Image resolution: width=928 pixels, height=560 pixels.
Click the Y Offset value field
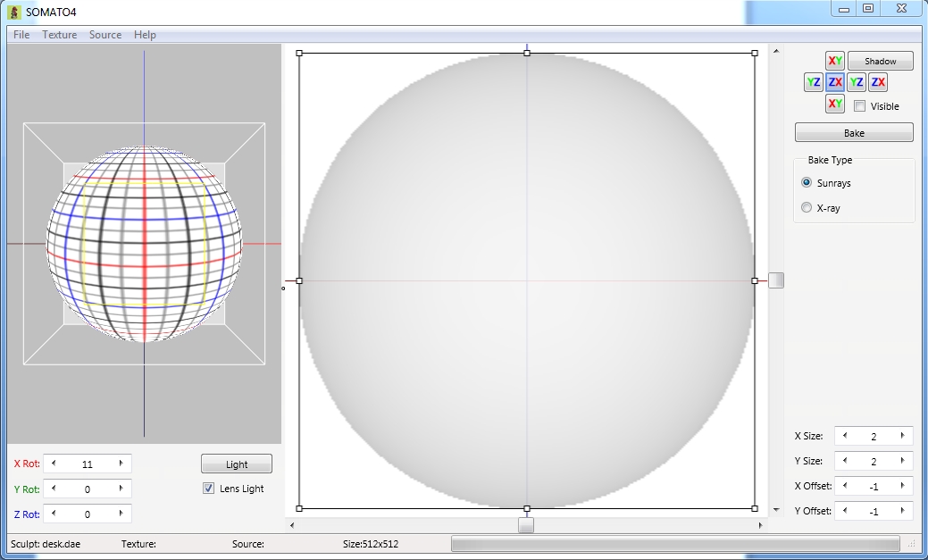tap(874, 511)
